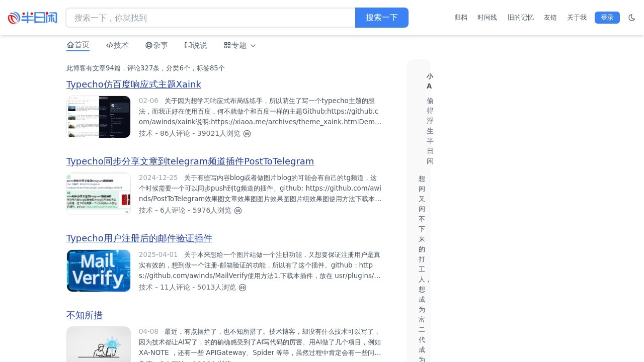Click the search input field
The image size is (644, 362).
coord(211,18)
